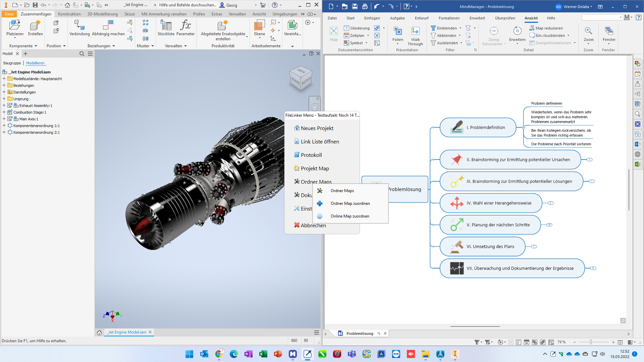Image resolution: width=644 pixels, height=362 pixels.
Task: Select the Ebene work plane tool
Action: (260, 27)
